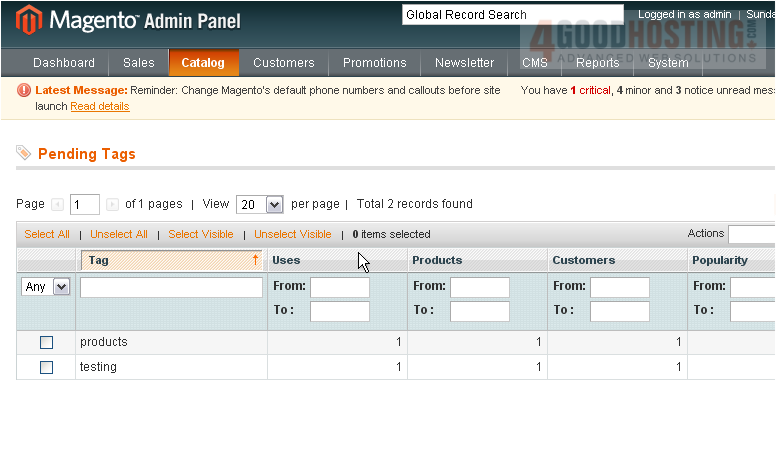Open the Catalog menu
The height and width of the screenshot is (450, 776).
pos(203,63)
